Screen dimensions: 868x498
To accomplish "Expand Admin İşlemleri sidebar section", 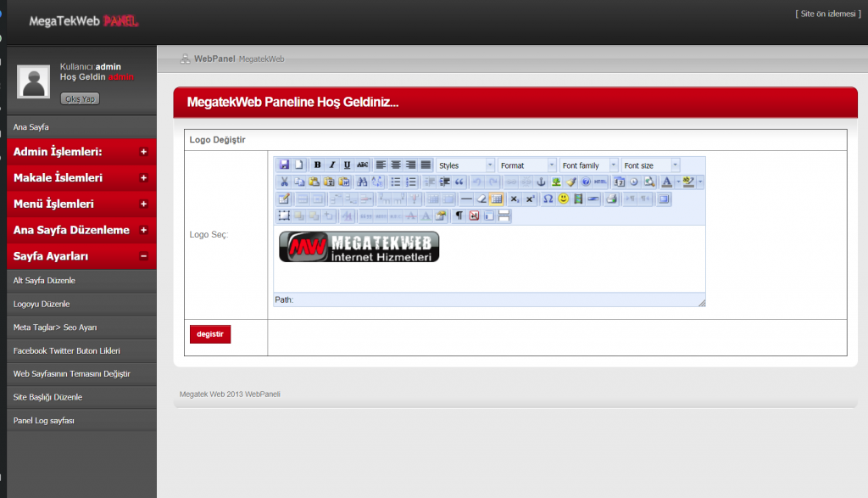I will coord(82,152).
